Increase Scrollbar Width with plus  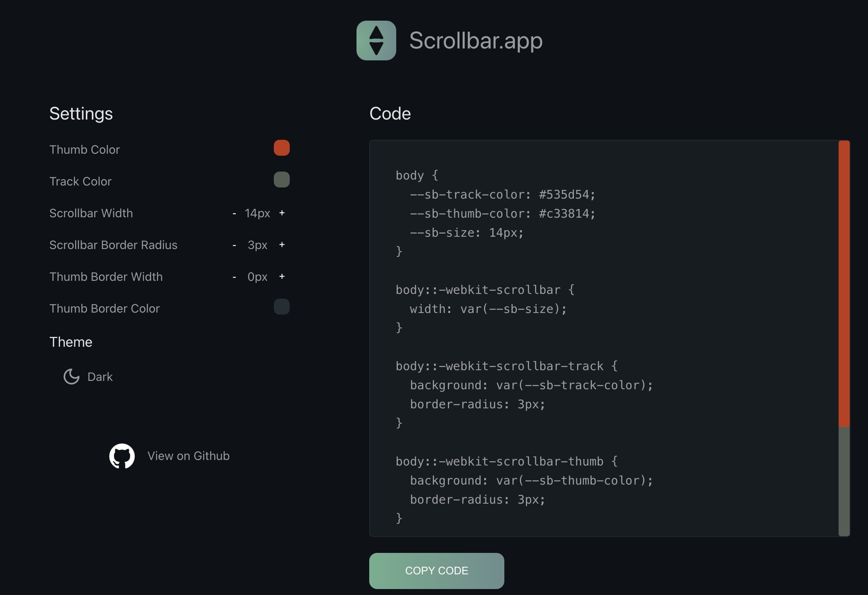point(282,213)
